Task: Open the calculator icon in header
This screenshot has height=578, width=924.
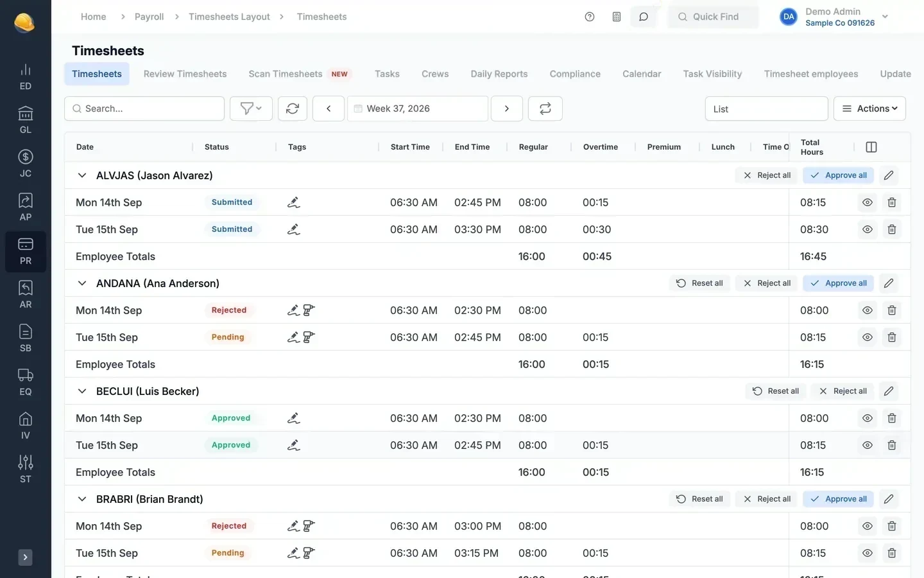Action: (617, 17)
